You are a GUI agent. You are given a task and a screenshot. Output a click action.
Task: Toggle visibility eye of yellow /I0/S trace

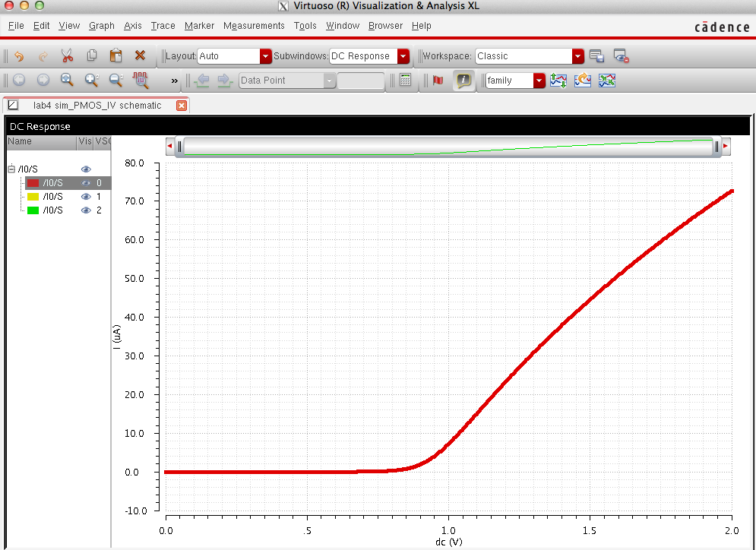tap(86, 197)
